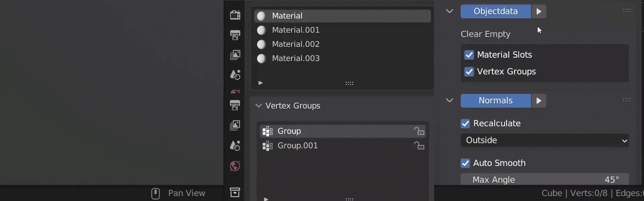Click the run arrow beside Objectdata

click(x=539, y=11)
